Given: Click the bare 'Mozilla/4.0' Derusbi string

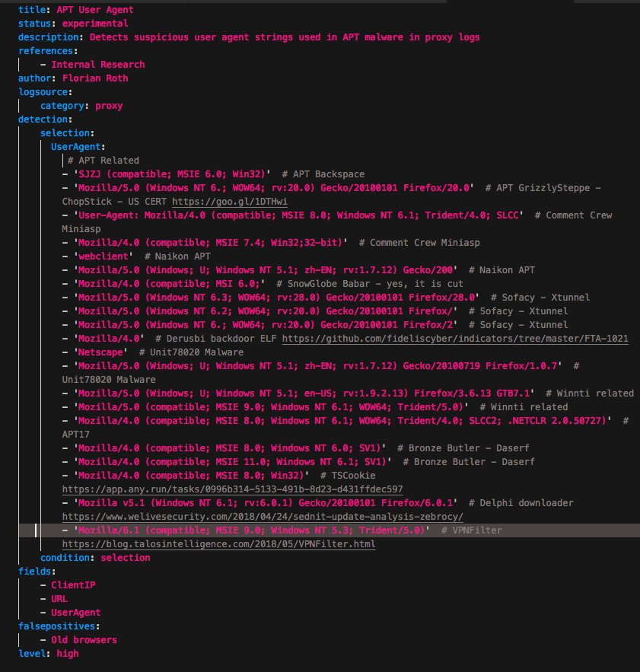Looking at the screenshot, I should 109,339.
